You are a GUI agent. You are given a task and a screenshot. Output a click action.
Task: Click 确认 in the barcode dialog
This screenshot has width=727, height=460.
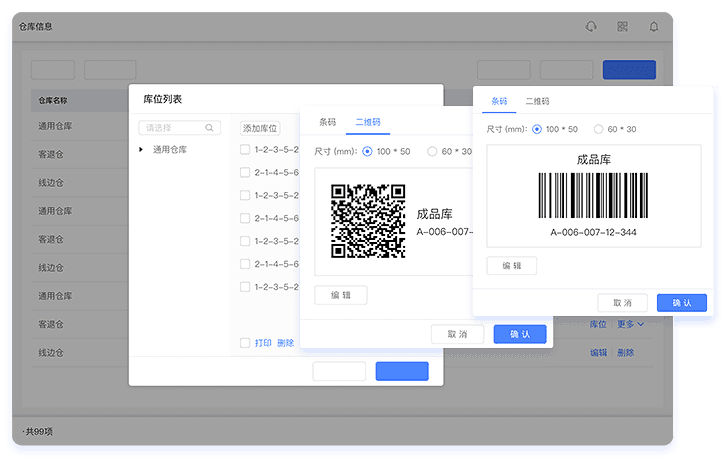[x=682, y=303]
